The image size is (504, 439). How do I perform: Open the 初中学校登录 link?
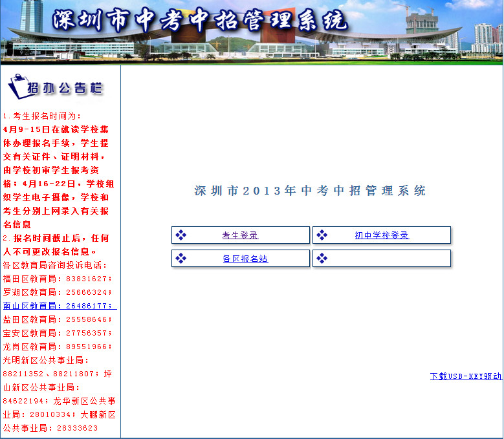382,235
